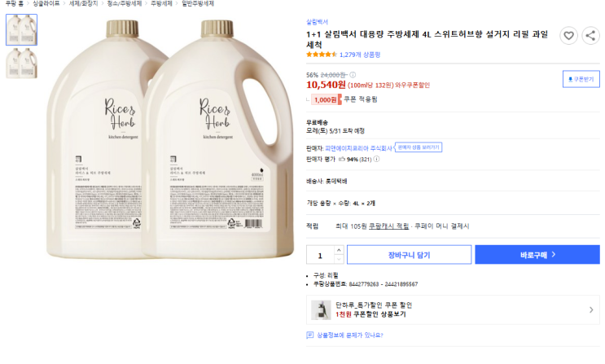Click the info icon beside original price
605x364 pixels.
(x=353, y=74)
